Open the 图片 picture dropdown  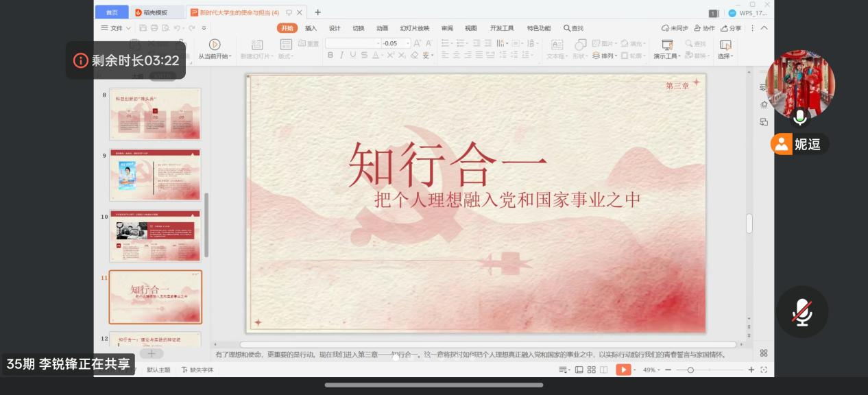(x=605, y=43)
